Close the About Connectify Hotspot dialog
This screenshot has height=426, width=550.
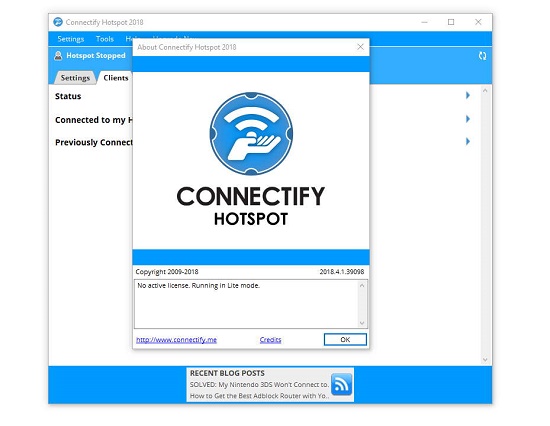click(x=360, y=47)
